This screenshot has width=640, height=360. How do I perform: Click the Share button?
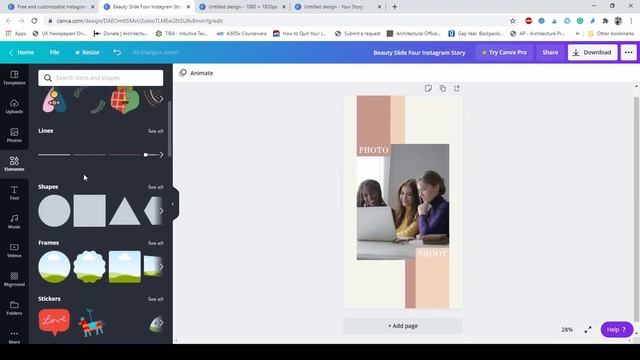click(x=550, y=52)
